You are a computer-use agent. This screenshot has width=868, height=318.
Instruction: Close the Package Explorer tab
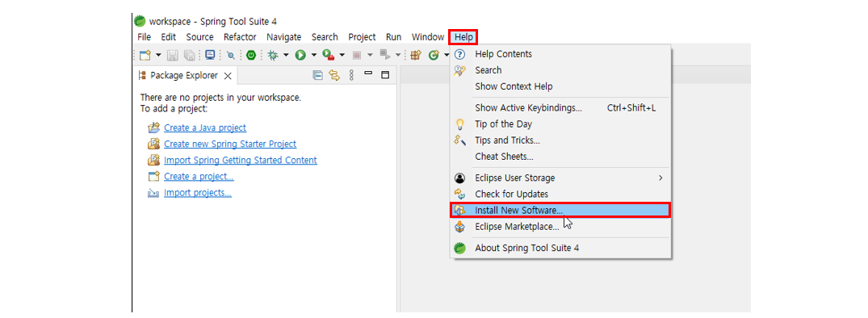click(x=227, y=76)
